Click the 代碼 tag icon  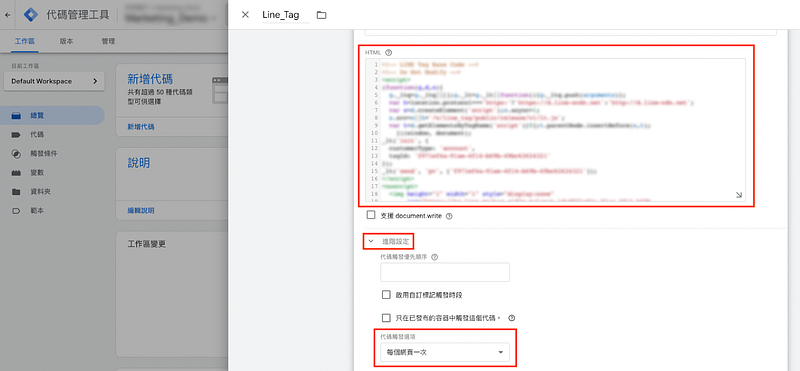point(16,135)
